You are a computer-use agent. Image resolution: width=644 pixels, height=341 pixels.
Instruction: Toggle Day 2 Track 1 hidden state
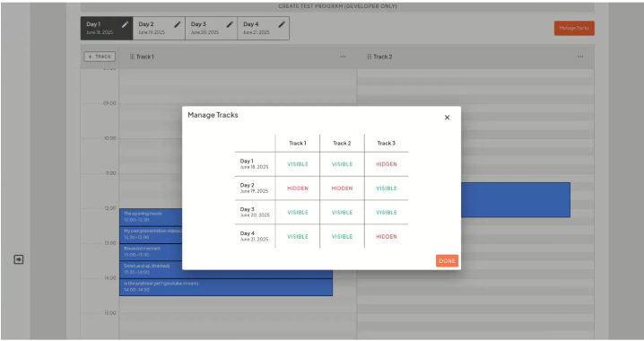point(298,188)
